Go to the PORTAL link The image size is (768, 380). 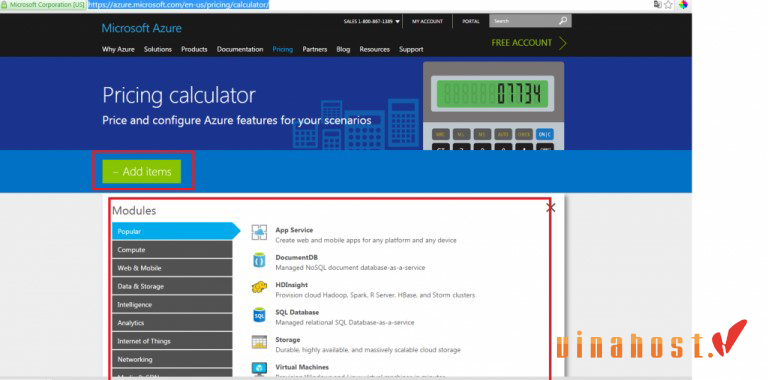(471, 22)
